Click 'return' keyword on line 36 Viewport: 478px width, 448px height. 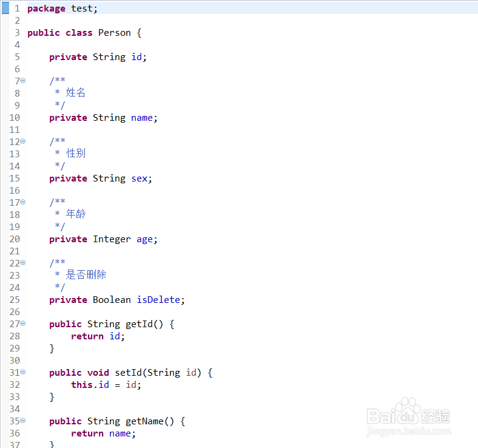87,433
